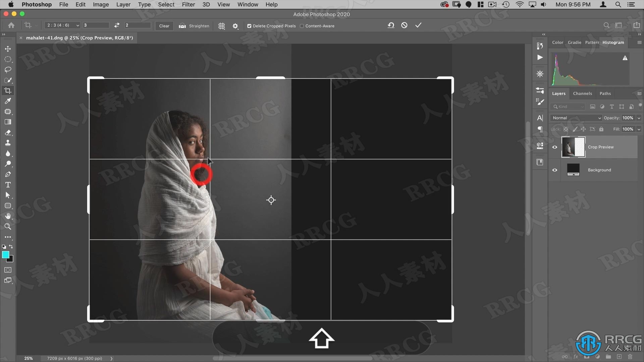Click the Straighten button

click(x=198, y=25)
